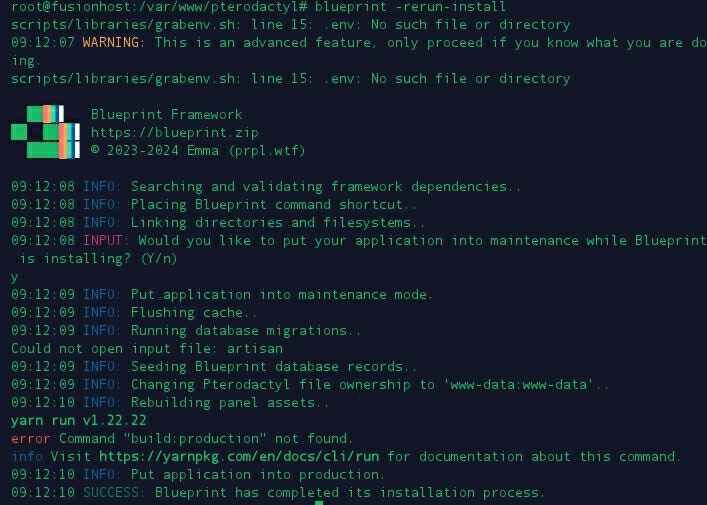Click the 'blueprint -rerun-install' command text
This screenshot has height=505, width=707.
(410, 7)
